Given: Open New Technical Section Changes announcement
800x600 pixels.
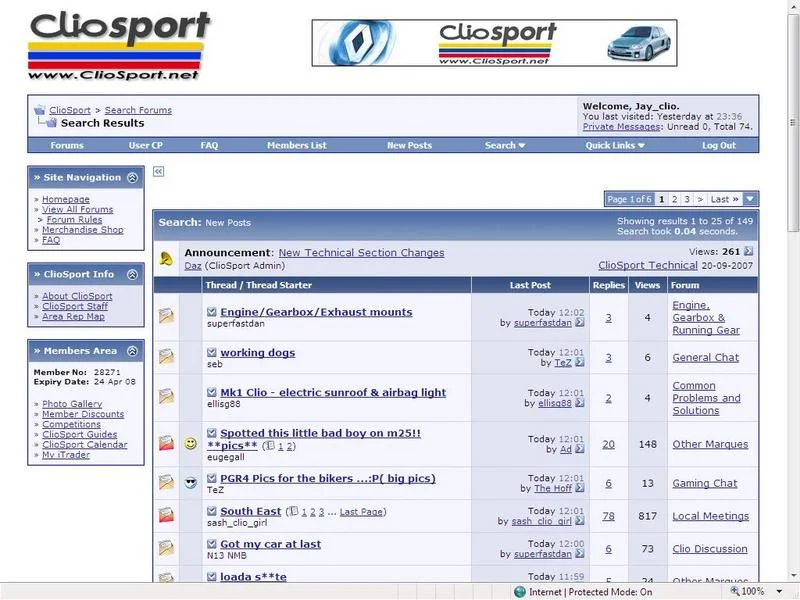Looking at the screenshot, I should [x=361, y=253].
